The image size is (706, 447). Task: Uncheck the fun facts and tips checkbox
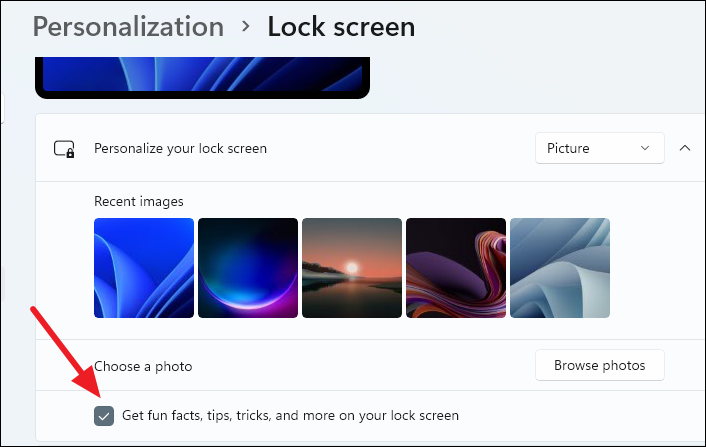[x=104, y=415]
